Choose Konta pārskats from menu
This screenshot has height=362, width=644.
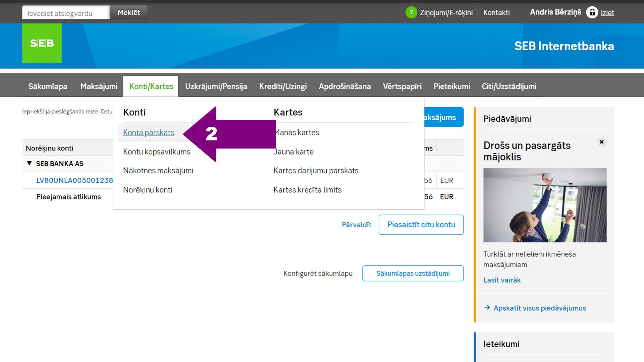click(149, 132)
